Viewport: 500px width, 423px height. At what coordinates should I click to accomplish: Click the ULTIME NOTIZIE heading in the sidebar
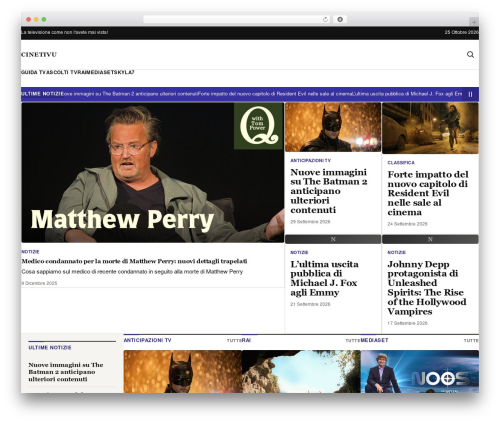[50, 348]
